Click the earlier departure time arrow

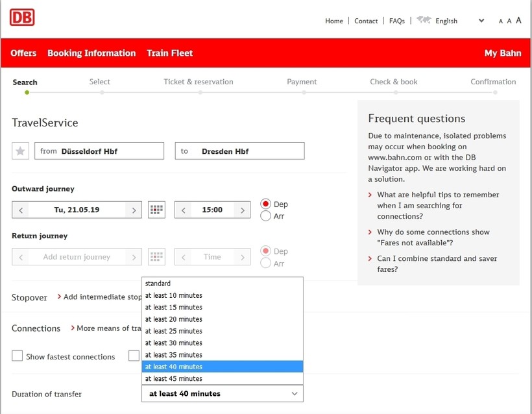pos(184,210)
